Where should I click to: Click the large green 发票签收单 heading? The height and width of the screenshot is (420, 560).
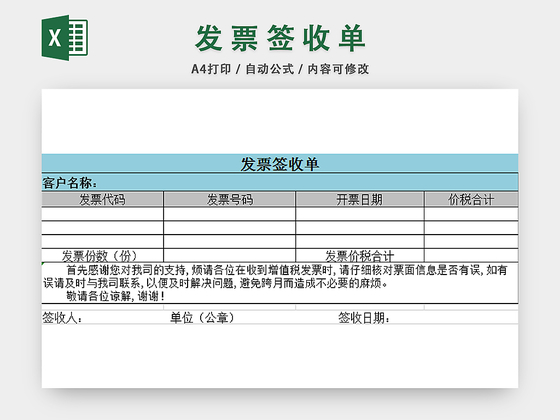coord(280,38)
